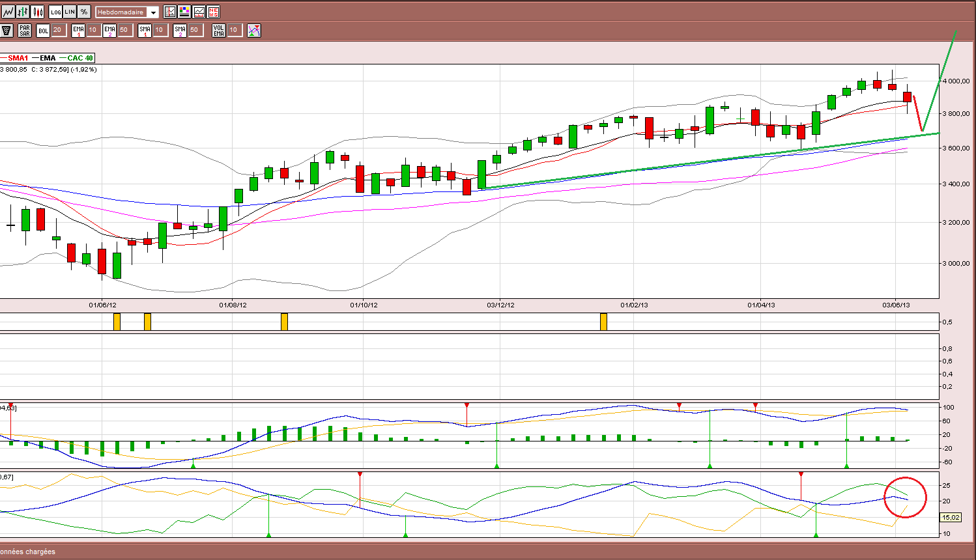The height and width of the screenshot is (560, 976).
Task: Click the CAC 40 legend label
Action: pyautogui.click(x=80, y=58)
